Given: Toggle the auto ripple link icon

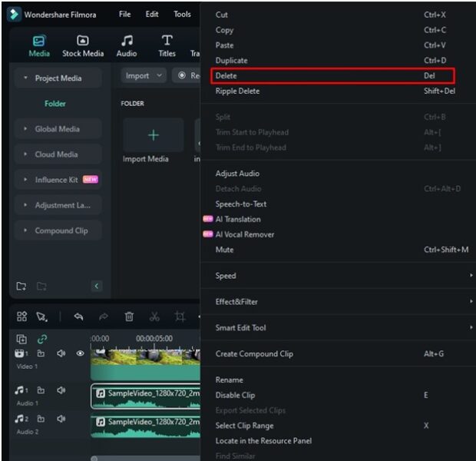Looking at the screenshot, I should (42, 339).
